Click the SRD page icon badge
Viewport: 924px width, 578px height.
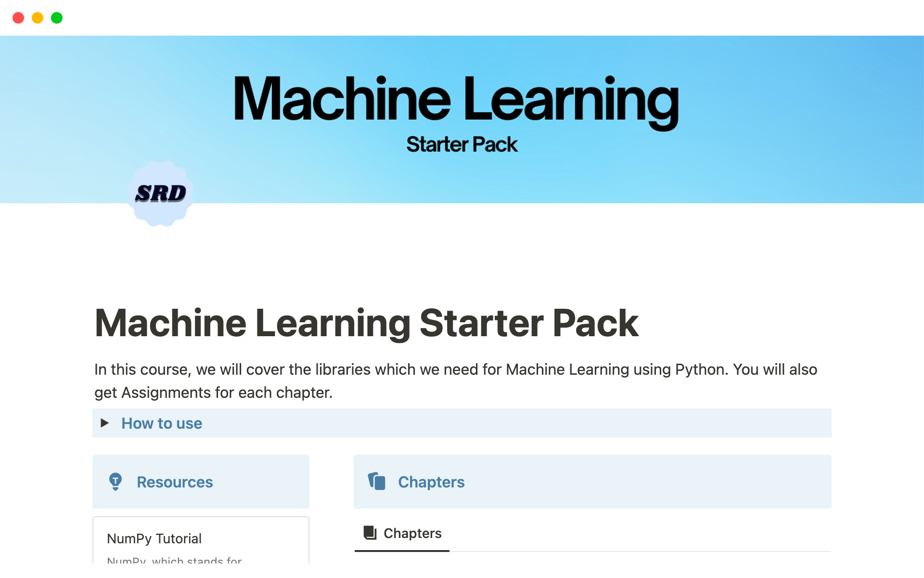(161, 194)
